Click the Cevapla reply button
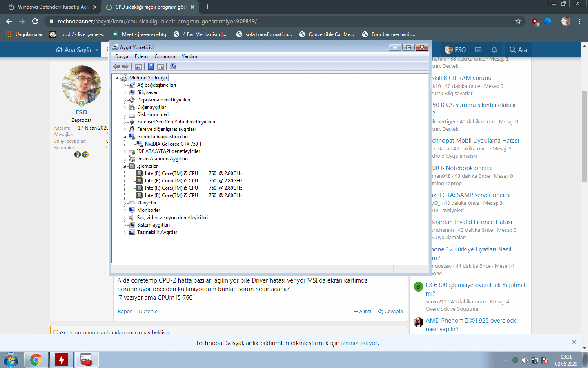This screenshot has width=588, height=368. click(x=390, y=312)
